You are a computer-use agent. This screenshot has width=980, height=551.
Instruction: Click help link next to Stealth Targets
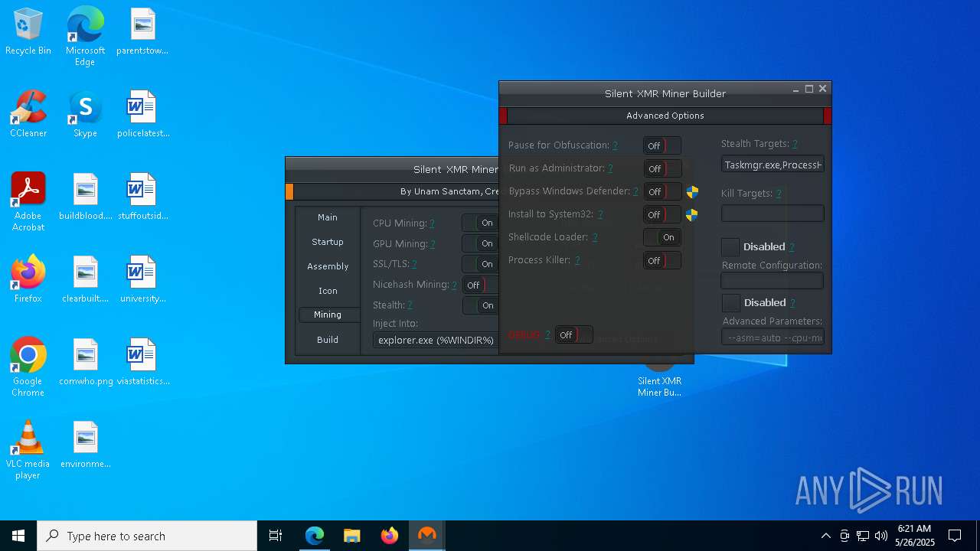(x=795, y=144)
